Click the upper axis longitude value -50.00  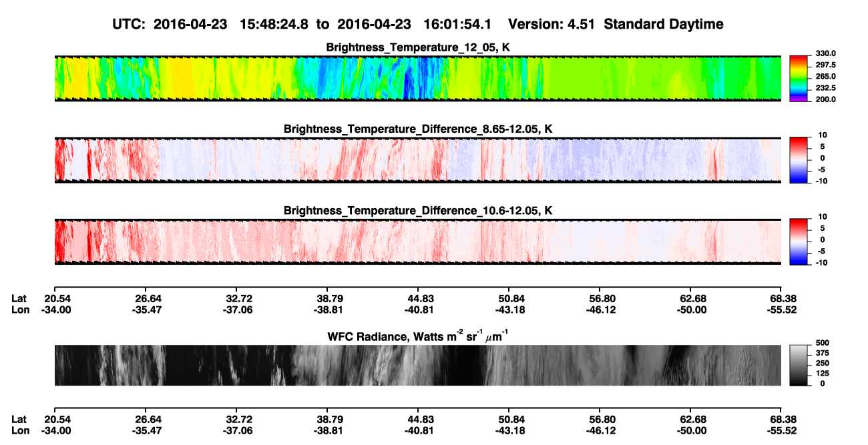click(x=690, y=310)
